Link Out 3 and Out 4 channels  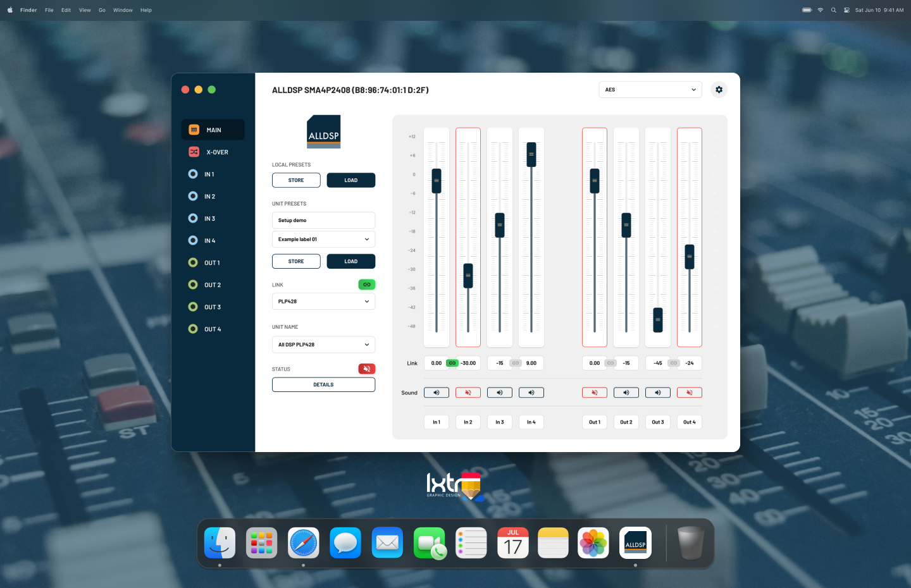(x=674, y=363)
